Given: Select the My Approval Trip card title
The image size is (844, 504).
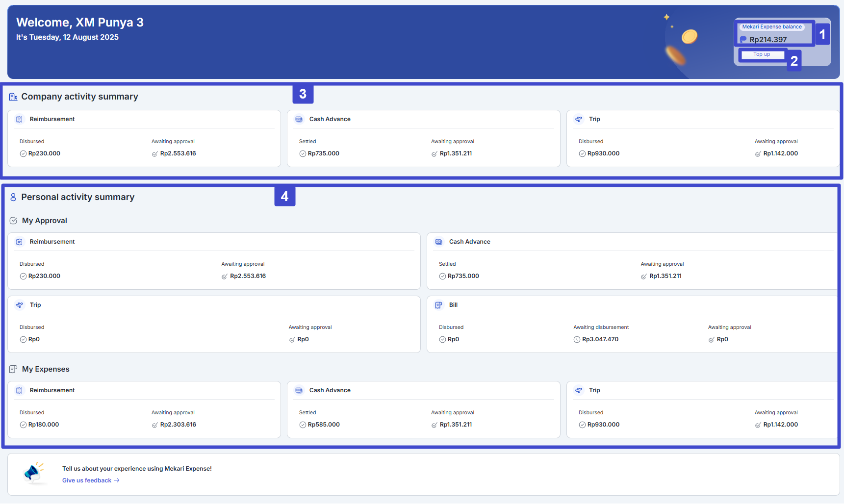Looking at the screenshot, I should tap(35, 305).
